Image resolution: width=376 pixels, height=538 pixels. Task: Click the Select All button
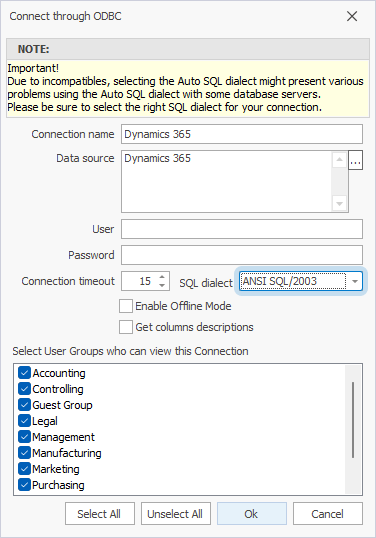click(x=100, y=514)
